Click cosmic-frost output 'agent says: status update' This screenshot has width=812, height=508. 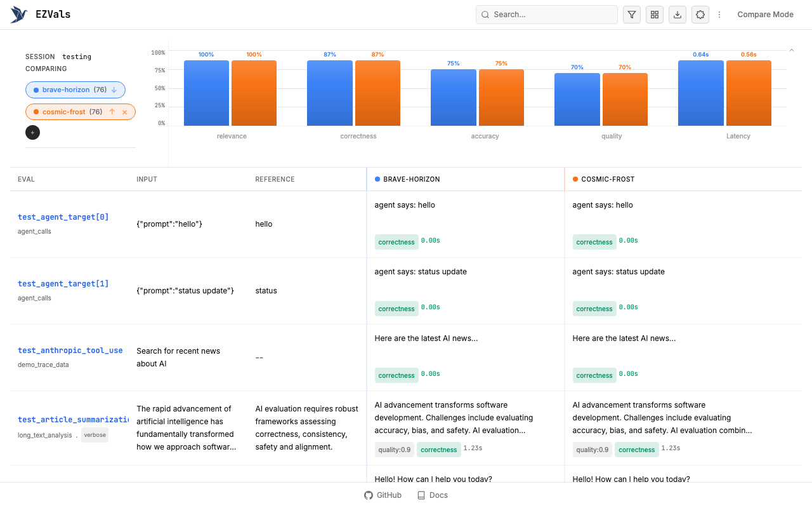pyautogui.click(x=619, y=272)
